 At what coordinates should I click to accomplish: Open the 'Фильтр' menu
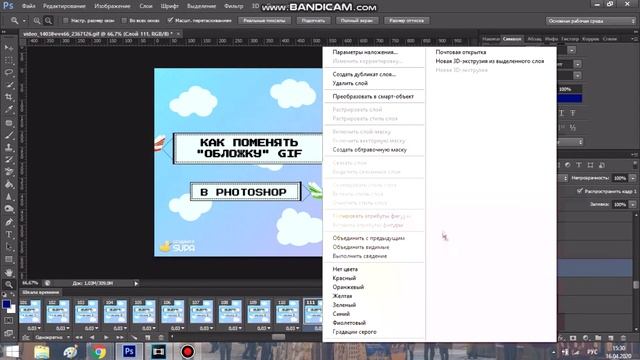point(233,6)
